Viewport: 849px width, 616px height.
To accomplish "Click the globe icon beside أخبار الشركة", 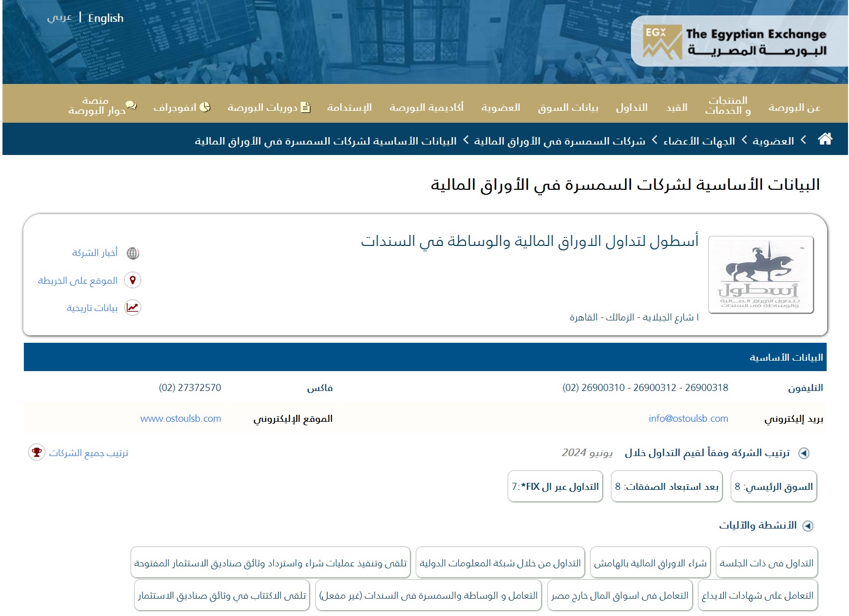I will [x=133, y=253].
